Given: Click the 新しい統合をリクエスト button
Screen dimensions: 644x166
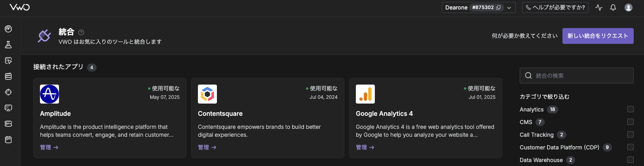Looking at the screenshot, I should (598, 36).
